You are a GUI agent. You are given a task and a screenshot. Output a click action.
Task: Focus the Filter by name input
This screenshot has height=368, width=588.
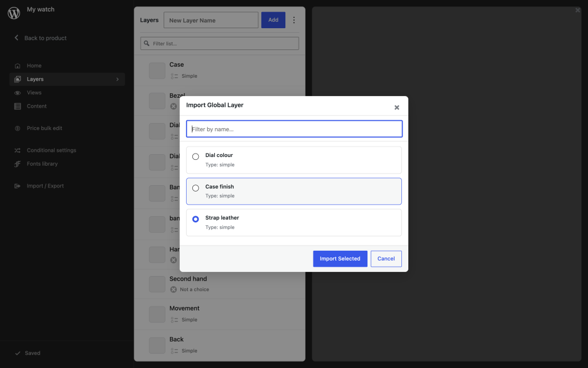(294, 129)
